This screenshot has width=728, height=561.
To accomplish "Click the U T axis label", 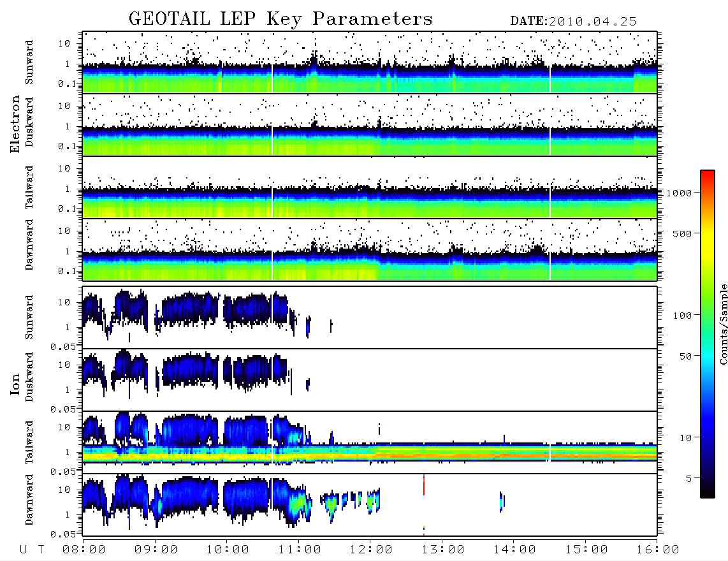I will click(x=32, y=550).
